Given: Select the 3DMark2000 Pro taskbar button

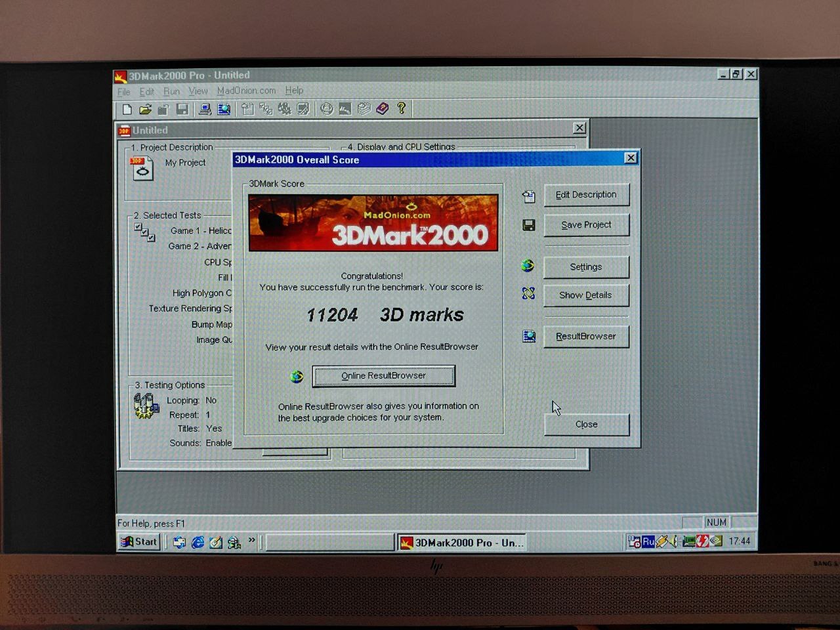Looking at the screenshot, I should pos(463,543).
